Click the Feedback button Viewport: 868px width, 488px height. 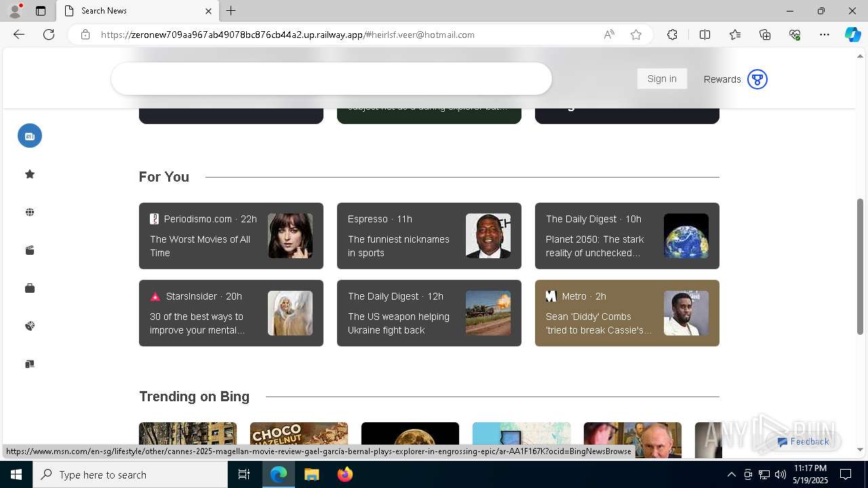(x=804, y=441)
